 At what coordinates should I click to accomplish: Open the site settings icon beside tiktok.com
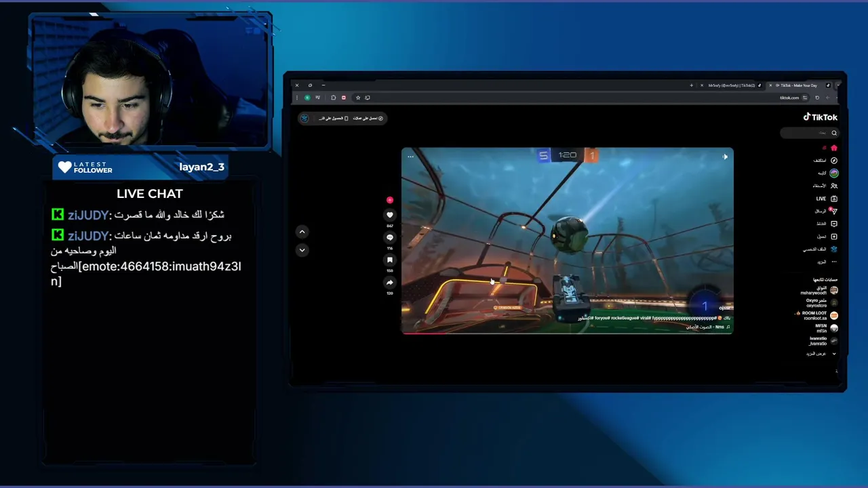pos(805,98)
